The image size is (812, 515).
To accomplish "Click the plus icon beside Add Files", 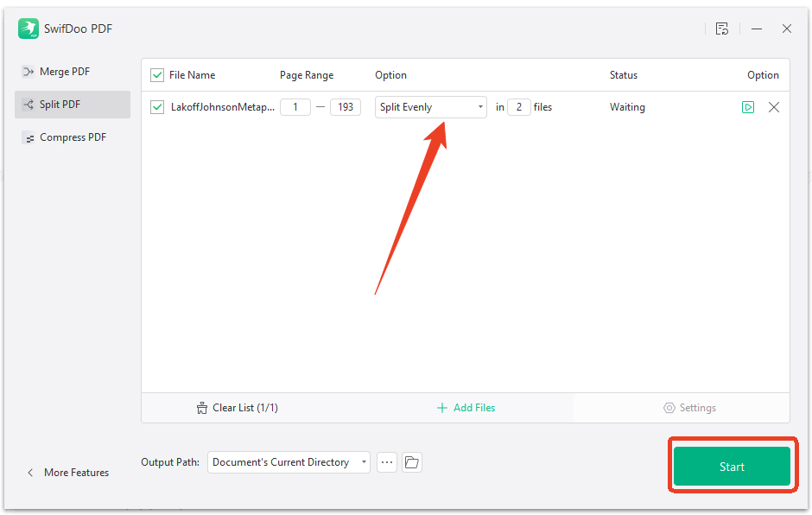I will 441,408.
